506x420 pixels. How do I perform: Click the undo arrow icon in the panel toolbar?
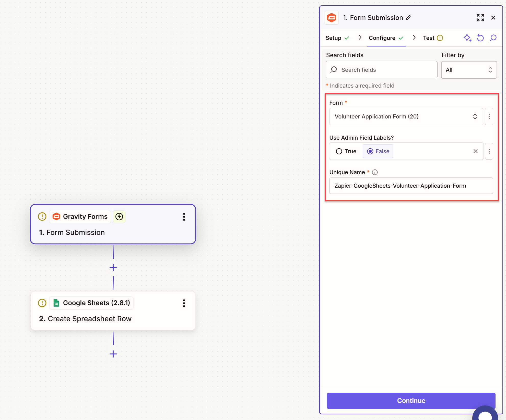480,38
